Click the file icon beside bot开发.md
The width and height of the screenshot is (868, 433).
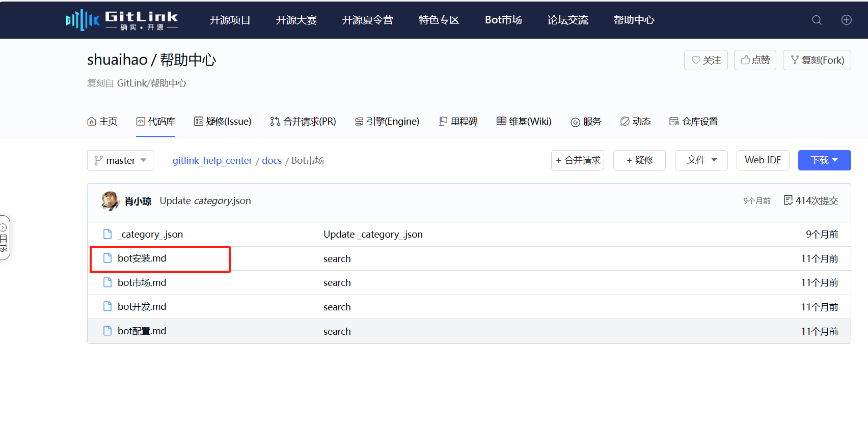point(107,306)
